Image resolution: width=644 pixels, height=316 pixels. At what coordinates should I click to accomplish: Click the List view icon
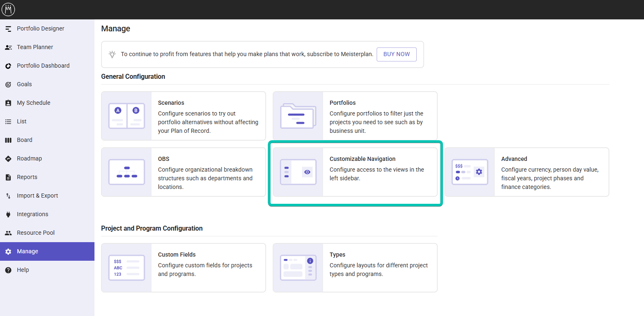point(8,121)
